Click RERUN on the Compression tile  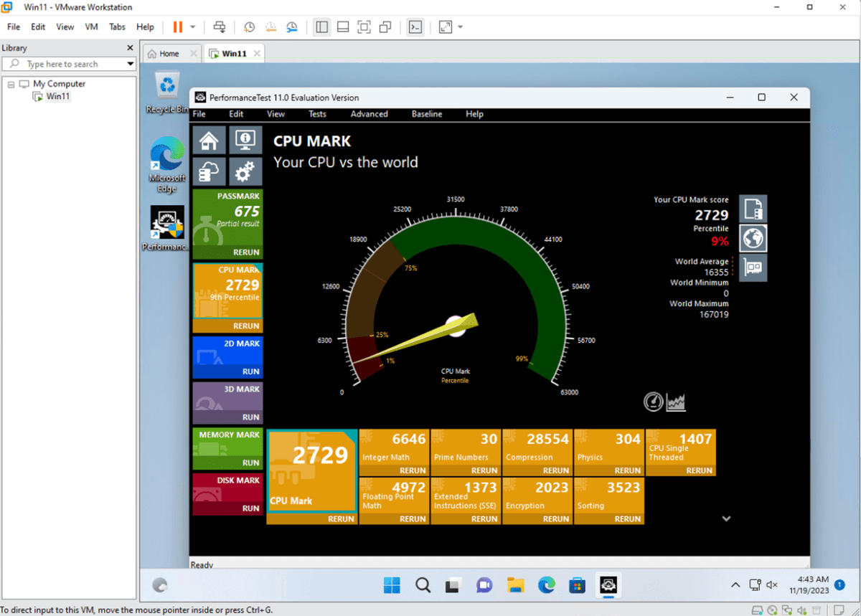click(556, 470)
